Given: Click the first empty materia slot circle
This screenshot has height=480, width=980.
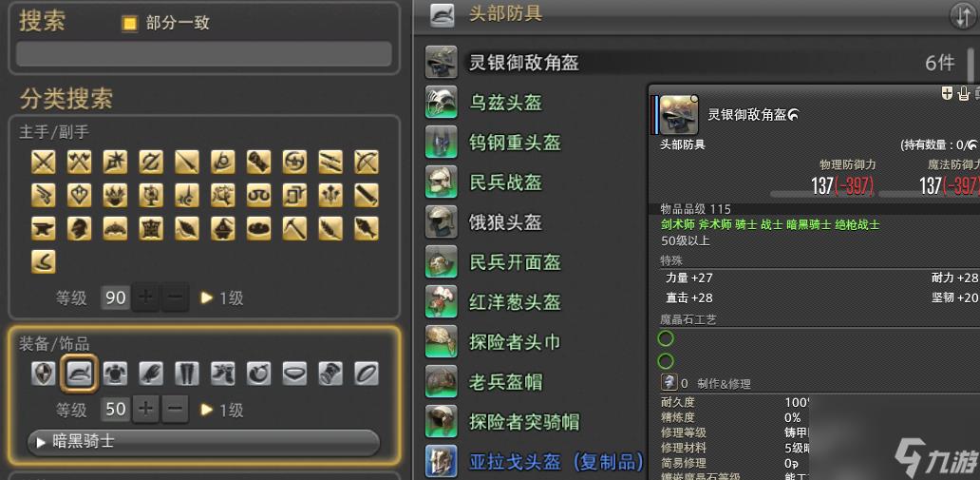Looking at the screenshot, I should (667, 339).
